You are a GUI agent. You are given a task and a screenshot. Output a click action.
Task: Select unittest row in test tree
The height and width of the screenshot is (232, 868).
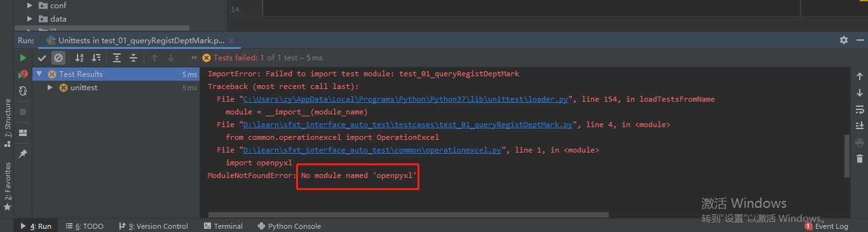116,88
